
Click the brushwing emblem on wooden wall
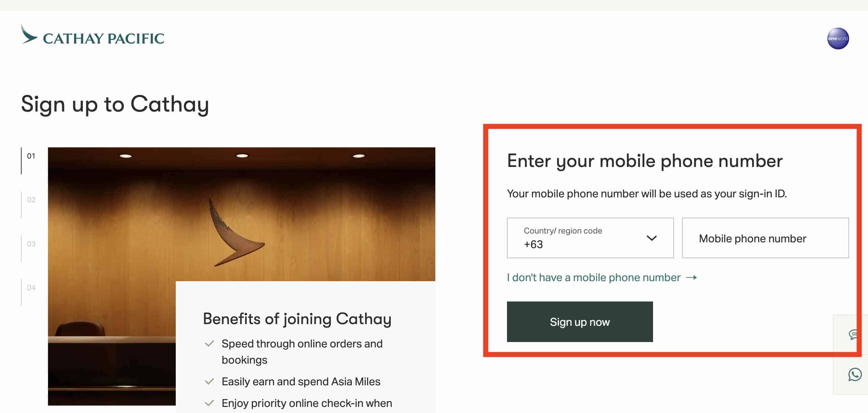(234, 233)
